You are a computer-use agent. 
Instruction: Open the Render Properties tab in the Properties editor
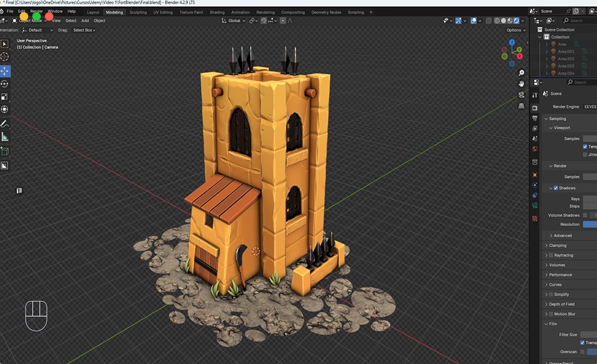click(x=534, y=109)
